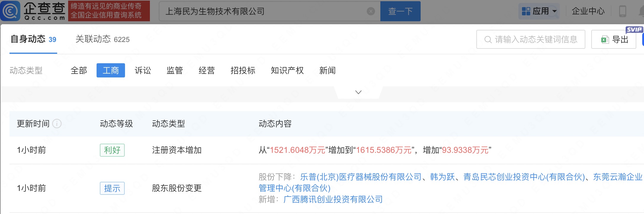Clear the search box text
The height and width of the screenshot is (214, 644).
coord(371,11)
